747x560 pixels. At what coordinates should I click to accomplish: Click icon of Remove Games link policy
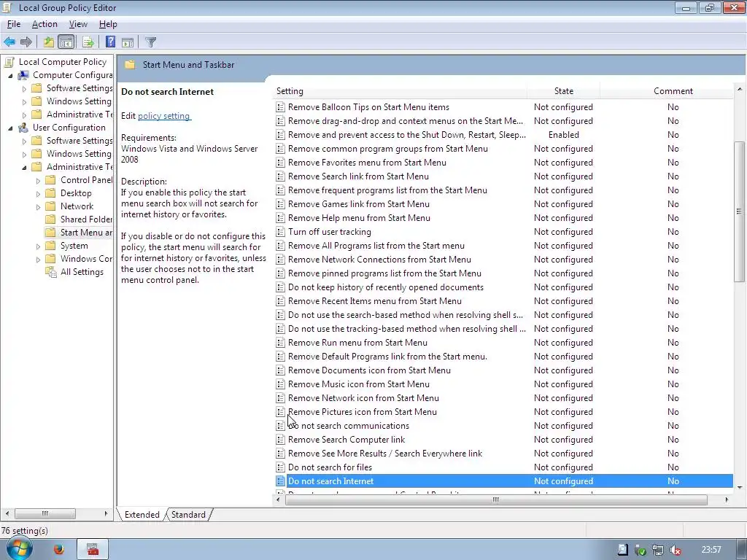[x=280, y=204]
